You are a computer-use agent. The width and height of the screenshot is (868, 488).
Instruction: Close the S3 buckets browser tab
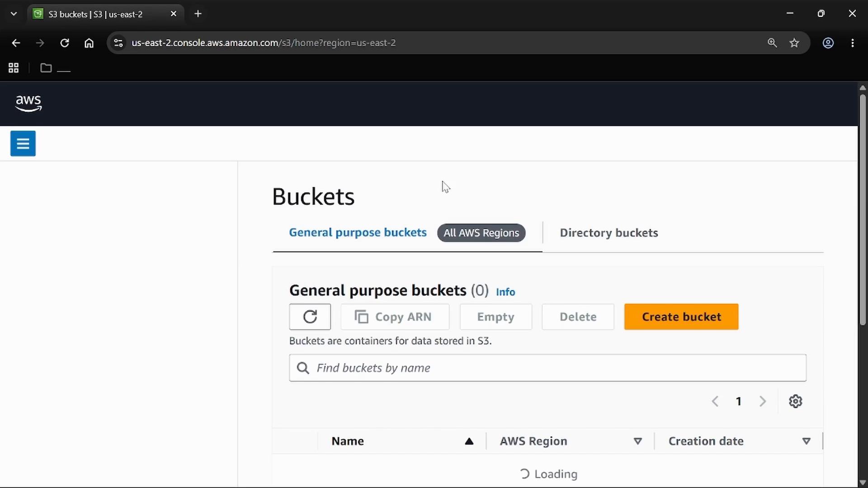click(x=174, y=14)
